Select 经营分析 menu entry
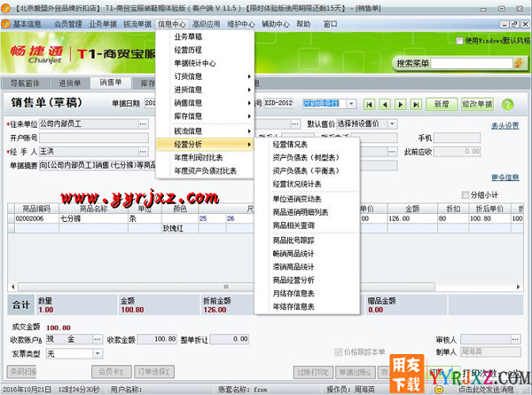The image size is (532, 395). 205,145
